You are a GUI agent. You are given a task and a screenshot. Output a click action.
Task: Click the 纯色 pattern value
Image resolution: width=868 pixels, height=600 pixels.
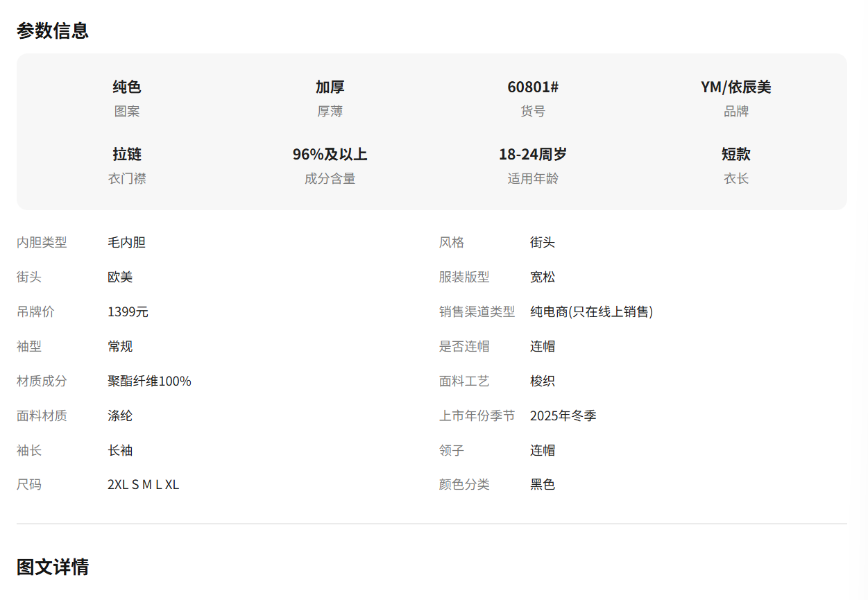127,87
